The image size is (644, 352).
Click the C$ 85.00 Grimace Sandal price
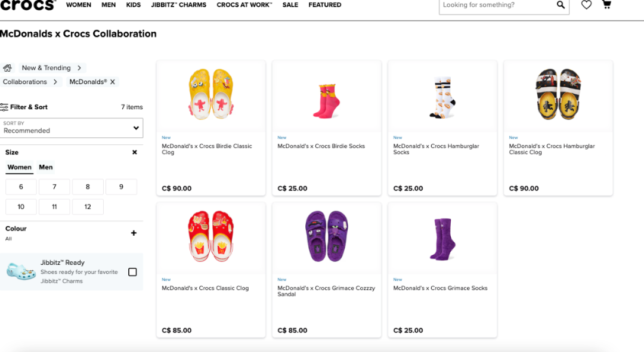point(292,331)
